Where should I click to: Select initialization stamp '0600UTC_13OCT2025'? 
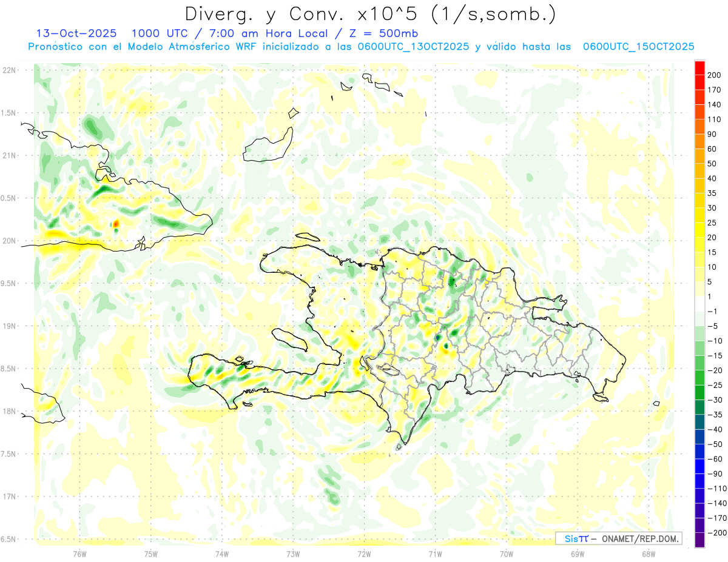pos(413,47)
